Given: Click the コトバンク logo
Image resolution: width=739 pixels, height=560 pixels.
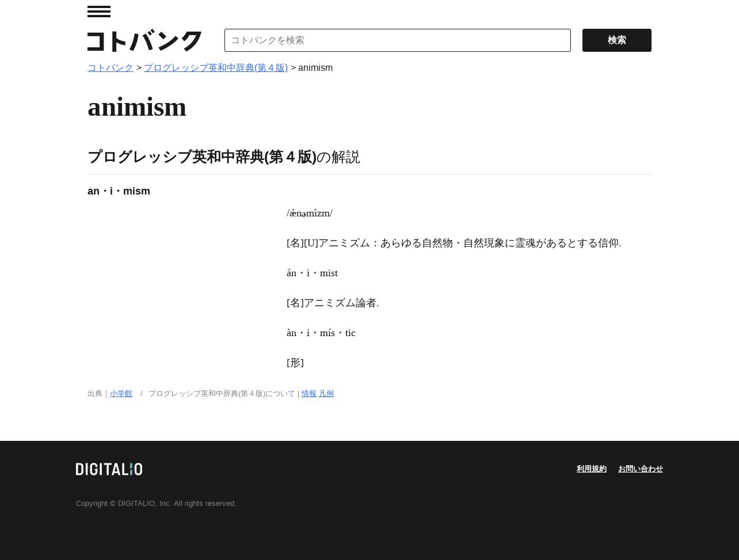Looking at the screenshot, I should pyautogui.click(x=144, y=41).
